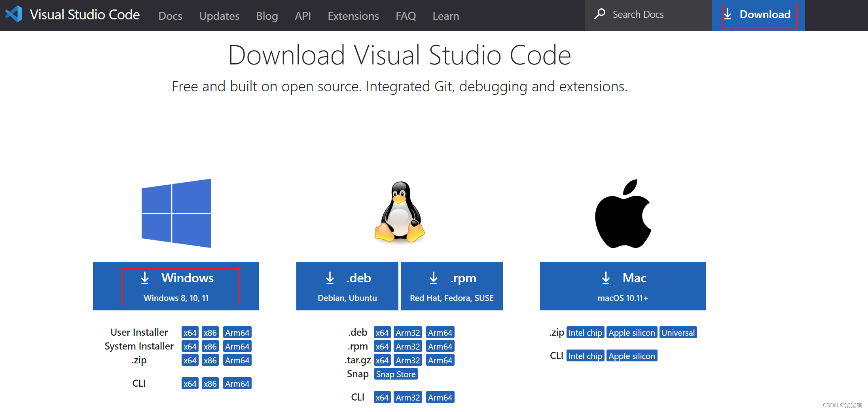Open the API navigation link

pos(303,16)
